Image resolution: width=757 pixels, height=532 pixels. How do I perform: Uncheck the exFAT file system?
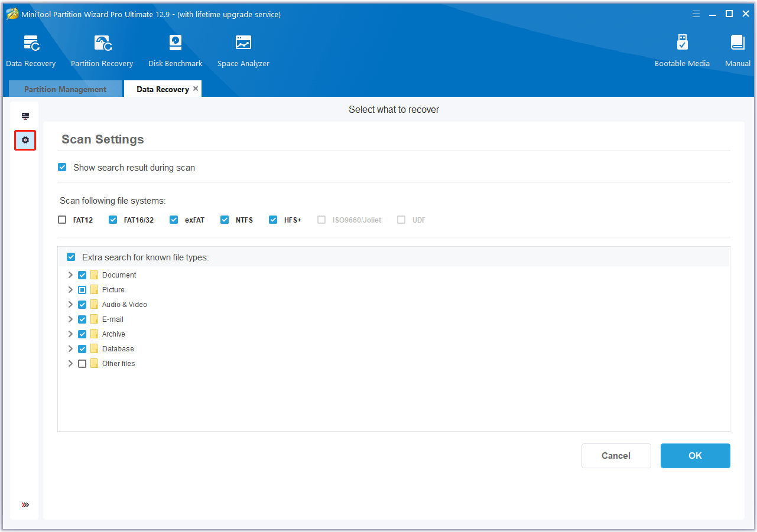coord(174,220)
